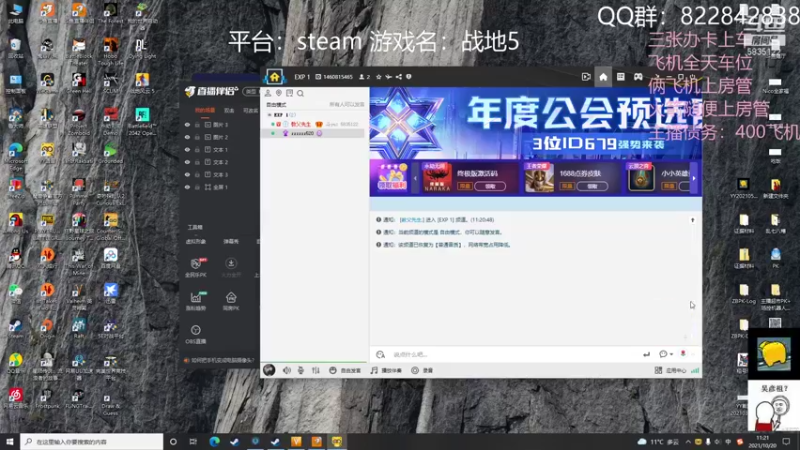Toggle the lock on 图片 3 layer
The width and height of the screenshot is (800, 450).
pyautogui.click(x=197, y=125)
